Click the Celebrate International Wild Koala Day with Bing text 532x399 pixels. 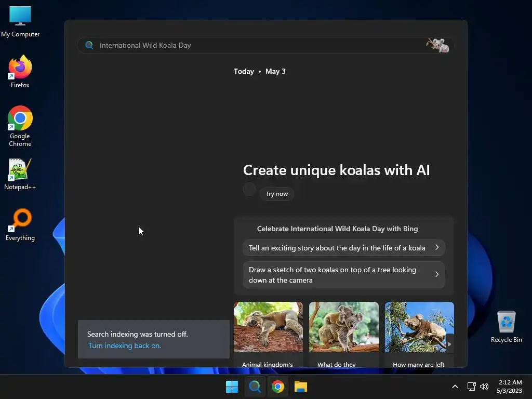(x=337, y=229)
